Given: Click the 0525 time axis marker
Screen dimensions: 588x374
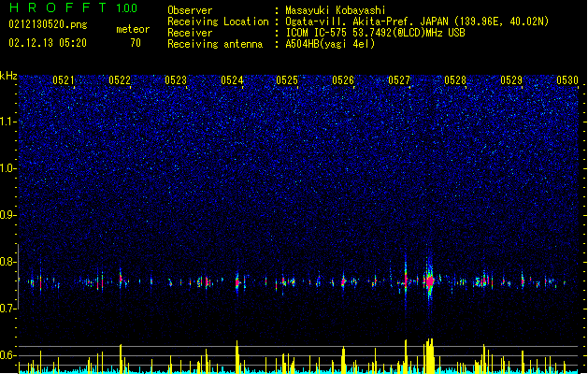Looking at the screenshot, I should coord(287,80).
